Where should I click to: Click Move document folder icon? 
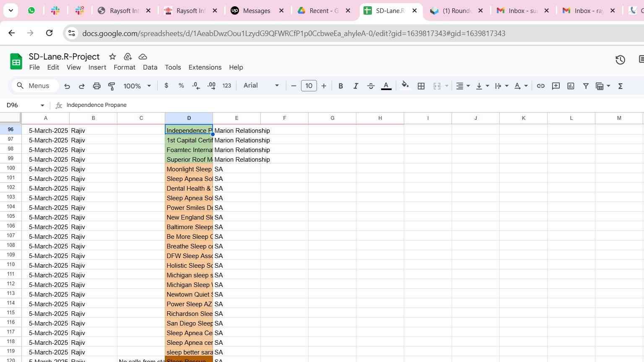[128, 57]
